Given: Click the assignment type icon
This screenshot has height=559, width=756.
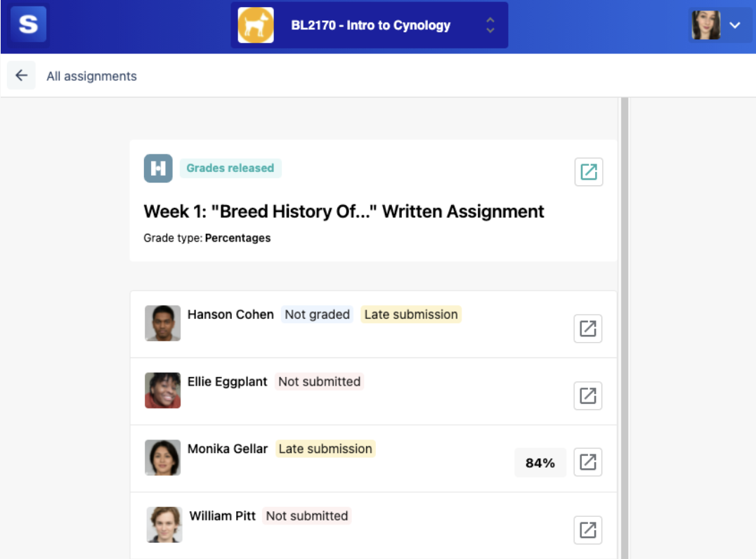Looking at the screenshot, I should (x=158, y=168).
